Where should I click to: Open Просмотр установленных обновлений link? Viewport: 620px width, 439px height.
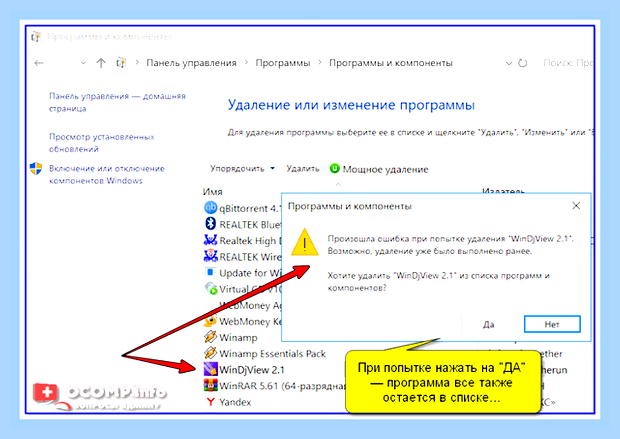(101, 143)
